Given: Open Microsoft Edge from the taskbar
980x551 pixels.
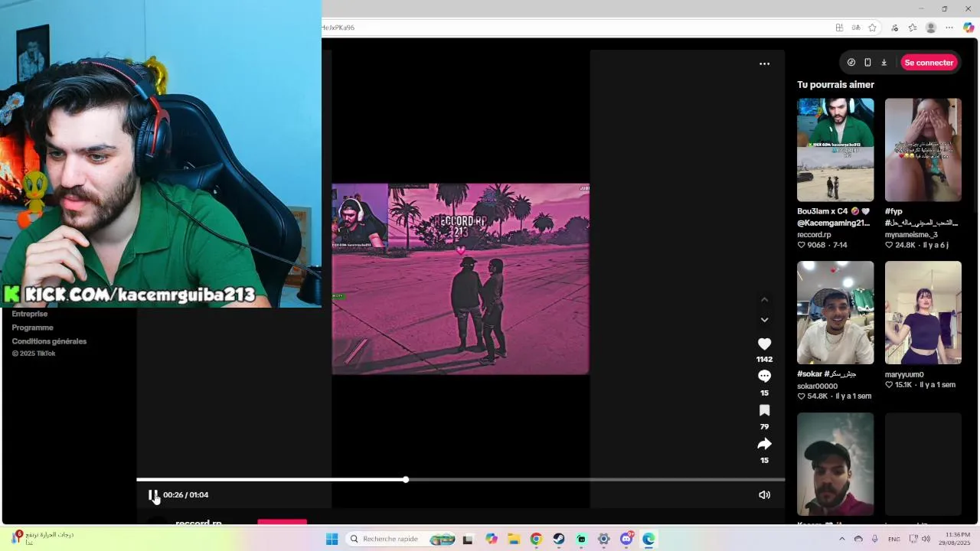Looking at the screenshot, I should click(648, 539).
